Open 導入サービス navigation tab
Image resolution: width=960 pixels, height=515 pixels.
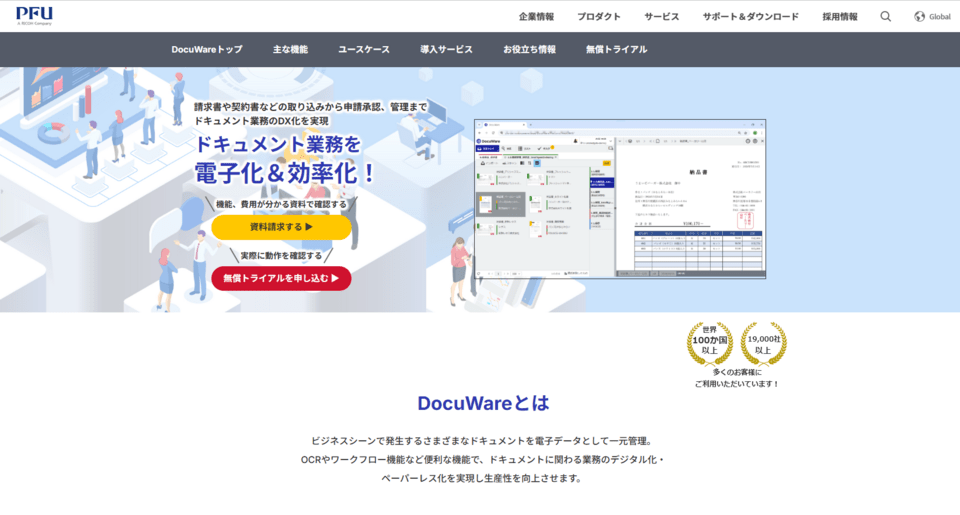point(446,49)
